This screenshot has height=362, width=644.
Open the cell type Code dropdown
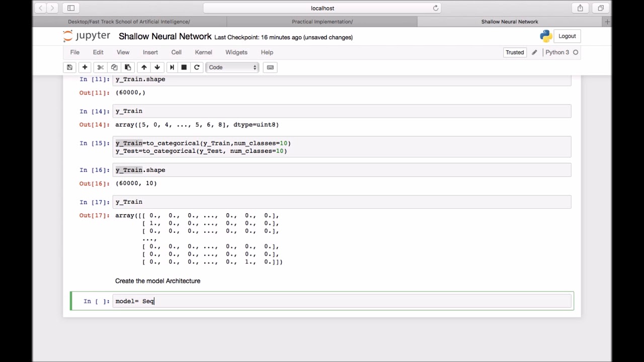(232, 67)
